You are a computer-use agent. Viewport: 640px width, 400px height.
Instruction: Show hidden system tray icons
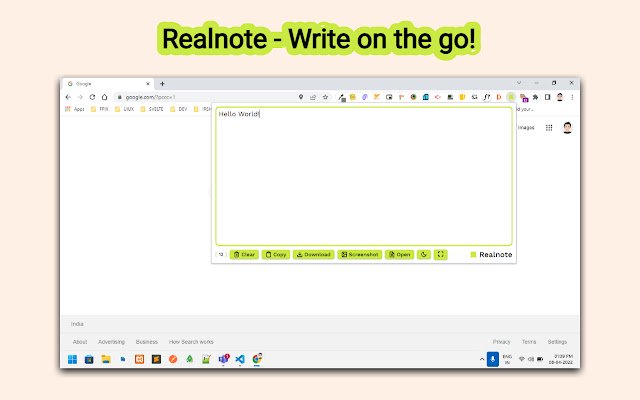click(x=482, y=359)
